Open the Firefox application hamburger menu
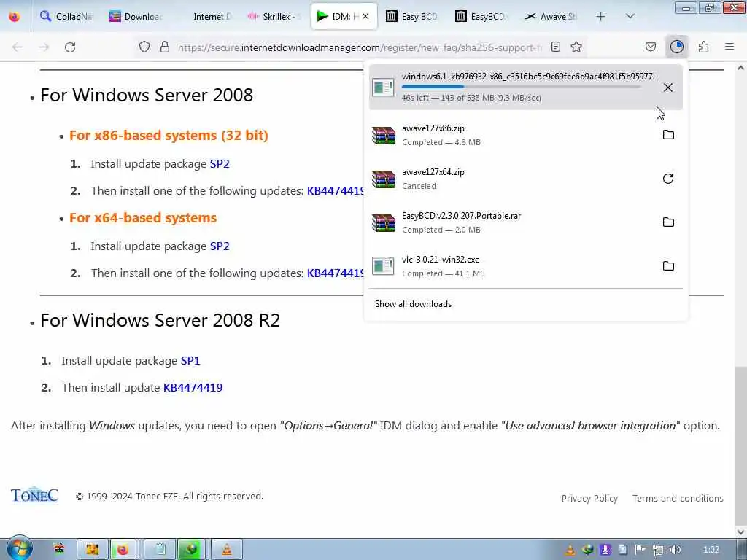 pyautogui.click(x=729, y=47)
